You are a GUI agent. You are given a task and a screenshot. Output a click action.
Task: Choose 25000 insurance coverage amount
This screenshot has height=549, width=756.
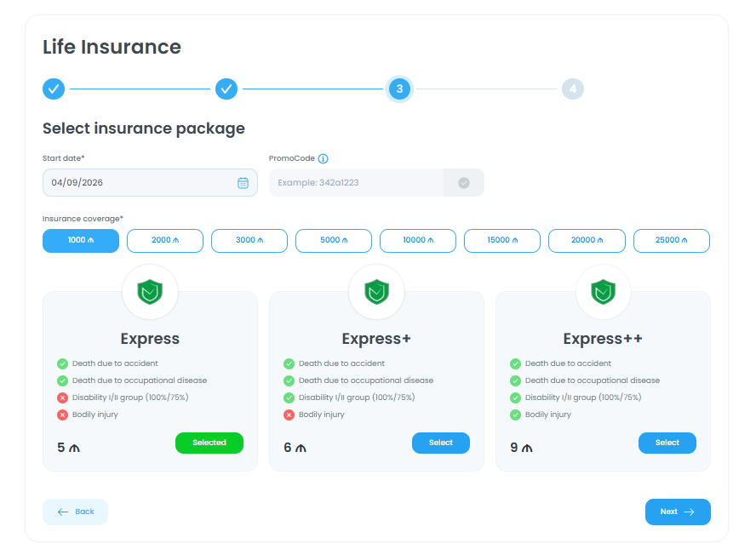(x=671, y=241)
